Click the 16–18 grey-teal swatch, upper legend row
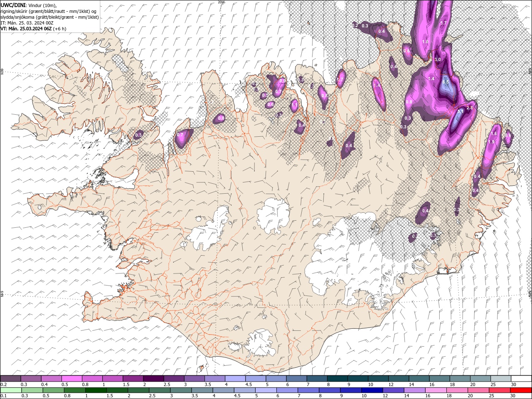 tap(440, 379)
